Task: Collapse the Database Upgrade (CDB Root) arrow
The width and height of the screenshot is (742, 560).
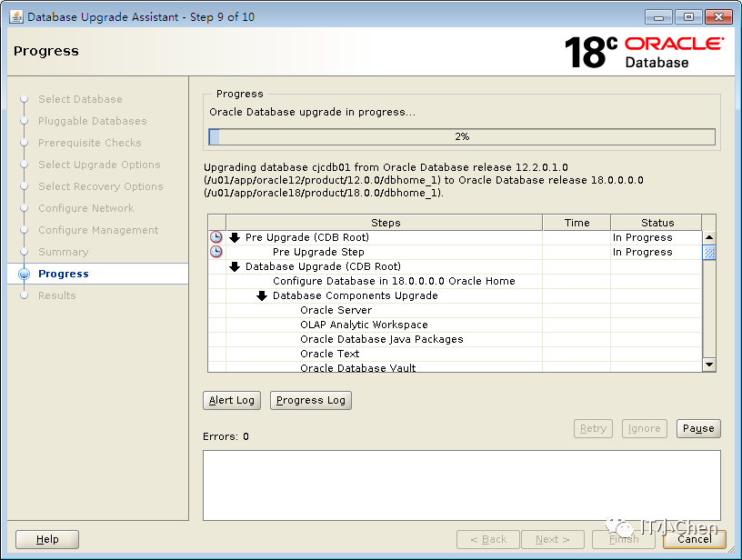Action: (x=235, y=266)
